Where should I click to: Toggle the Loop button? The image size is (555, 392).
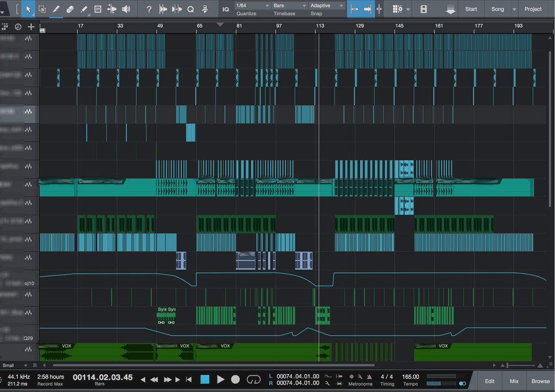[253, 380]
